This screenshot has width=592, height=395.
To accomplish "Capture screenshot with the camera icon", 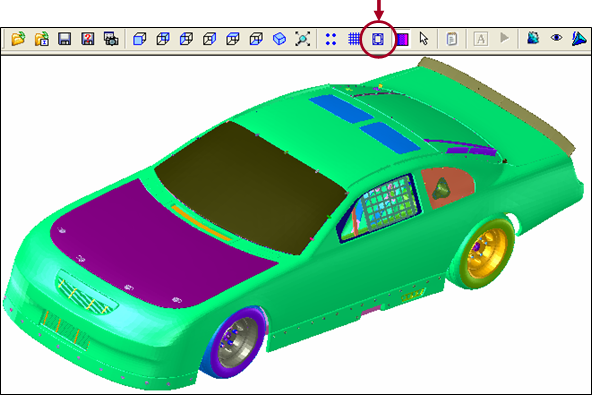I will click(111, 39).
